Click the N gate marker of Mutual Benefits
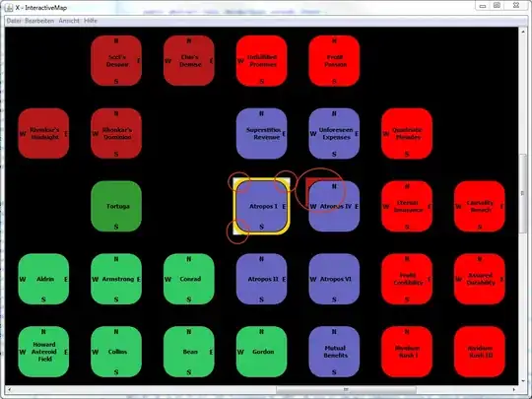This screenshot has height=399, width=532. coord(334,332)
